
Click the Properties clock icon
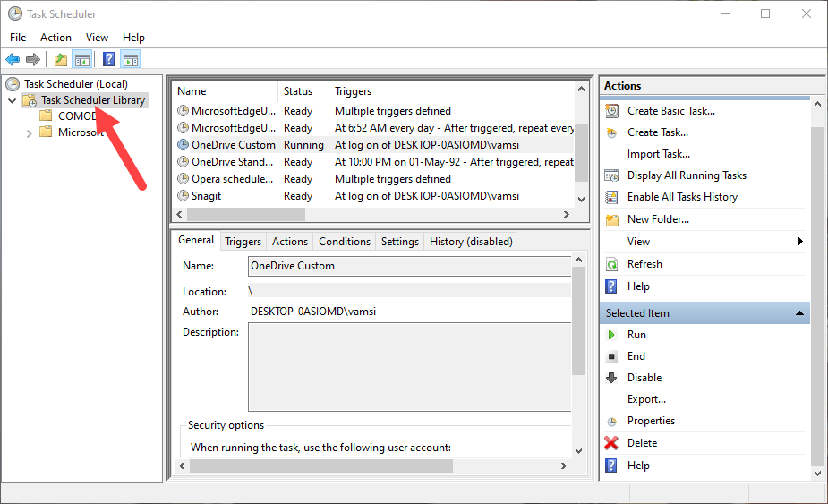[x=611, y=422]
